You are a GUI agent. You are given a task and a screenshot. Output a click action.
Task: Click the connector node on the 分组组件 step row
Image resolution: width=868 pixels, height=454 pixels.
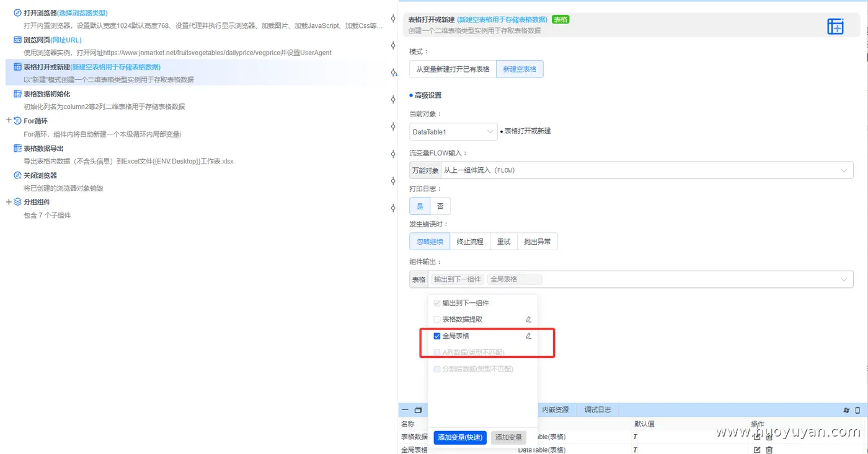393,207
